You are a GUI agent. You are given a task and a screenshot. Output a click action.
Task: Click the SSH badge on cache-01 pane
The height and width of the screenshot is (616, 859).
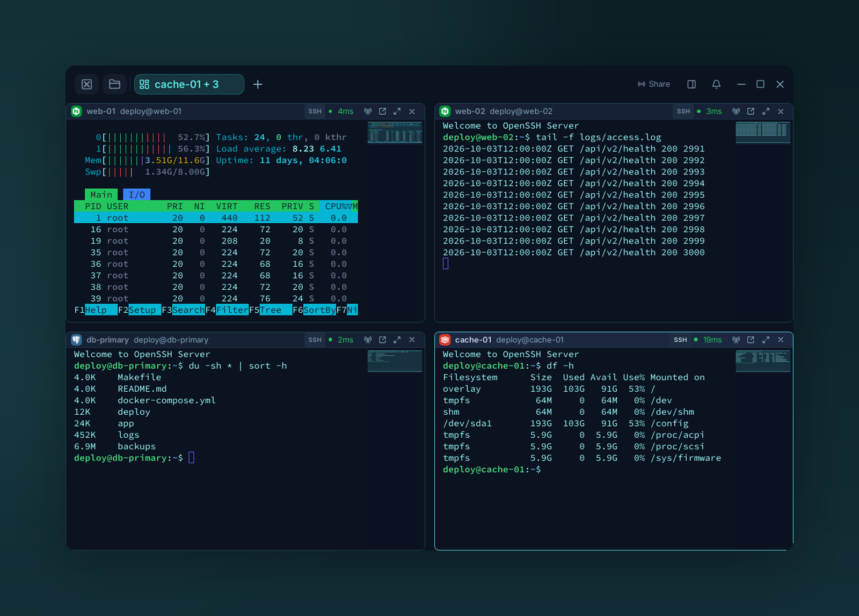coord(680,340)
